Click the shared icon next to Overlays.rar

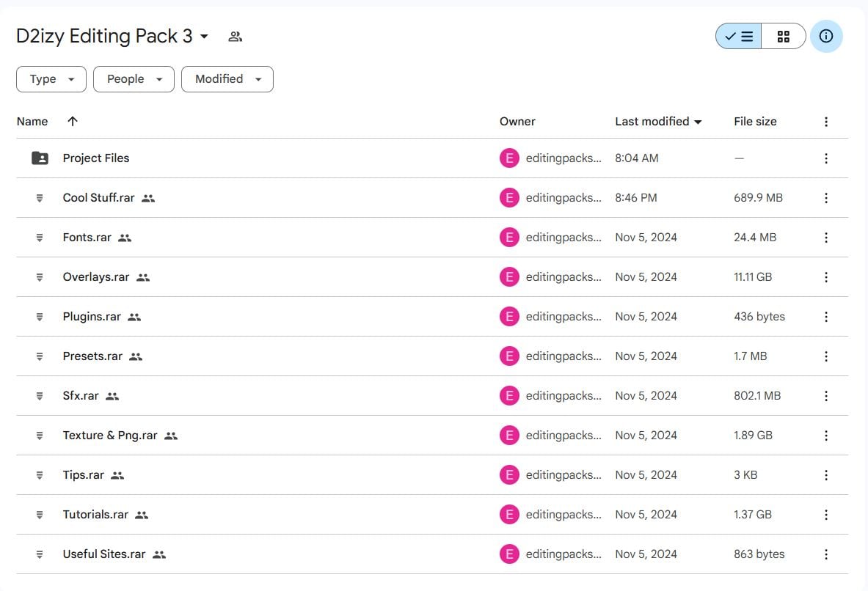pos(143,277)
